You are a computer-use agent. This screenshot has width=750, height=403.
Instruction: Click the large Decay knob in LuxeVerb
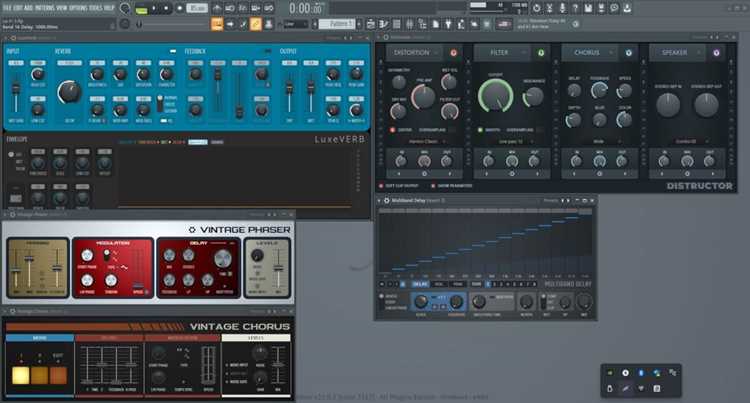click(x=69, y=92)
